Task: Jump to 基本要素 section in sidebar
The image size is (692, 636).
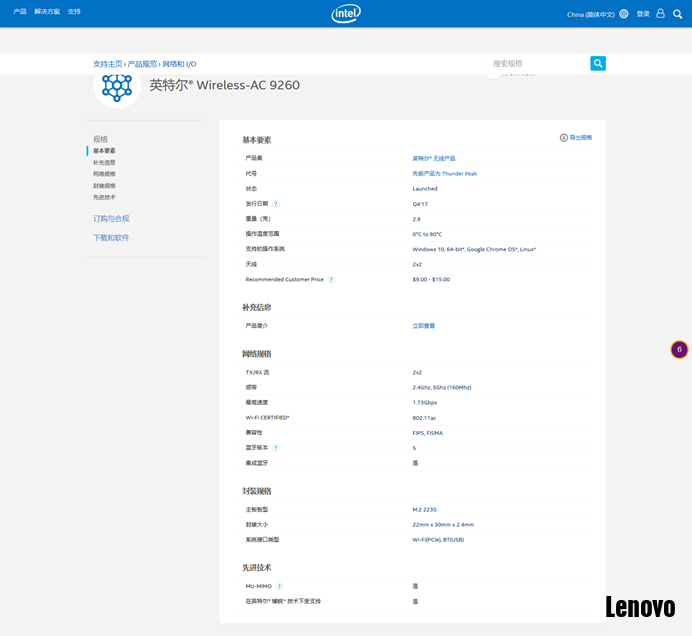Action: 104,151
